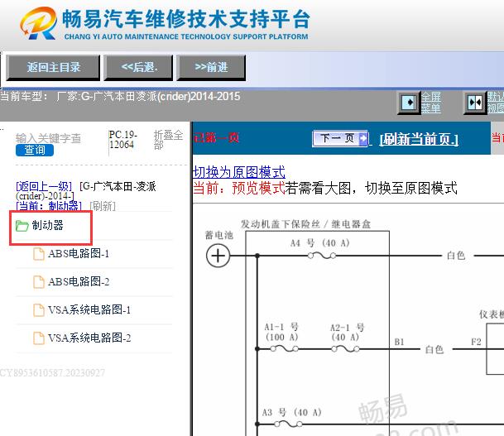The height and width of the screenshot is (436, 504).
Task: Click the A1-1号 (100 A) fuse label
Action: (x=282, y=333)
